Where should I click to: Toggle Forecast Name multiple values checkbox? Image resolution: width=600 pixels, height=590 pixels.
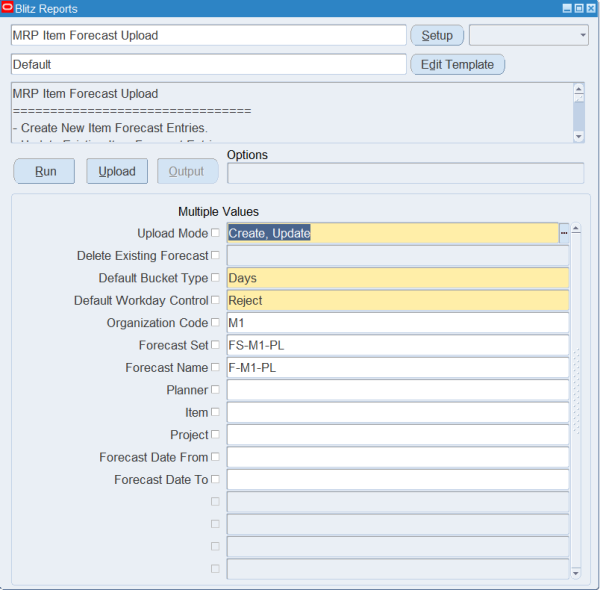point(215,367)
